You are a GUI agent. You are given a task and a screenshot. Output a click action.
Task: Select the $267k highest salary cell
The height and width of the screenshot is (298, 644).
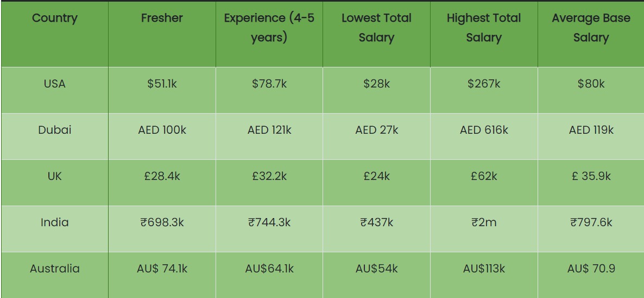click(483, 84)
